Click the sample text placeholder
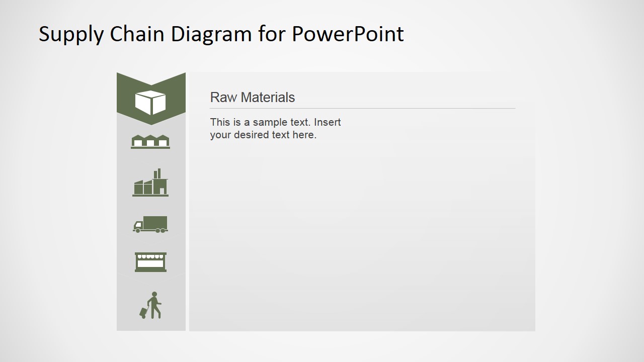This screenshot has height=362, width=644. coord(275,128)
